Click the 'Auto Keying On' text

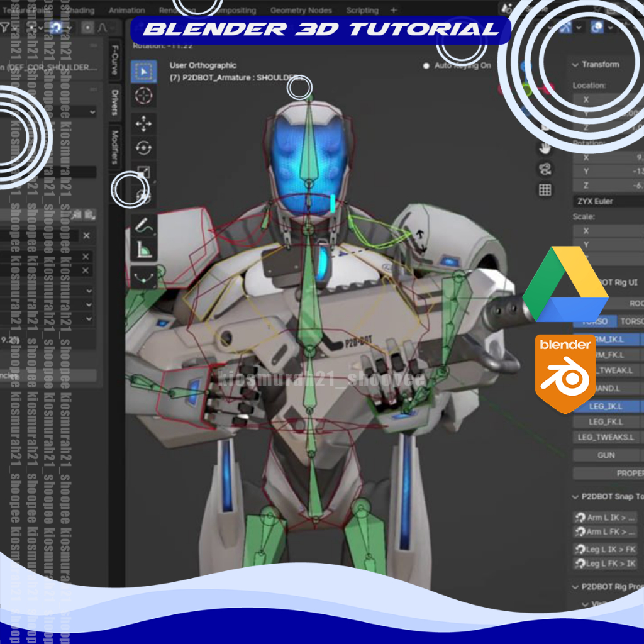(462, 65)
